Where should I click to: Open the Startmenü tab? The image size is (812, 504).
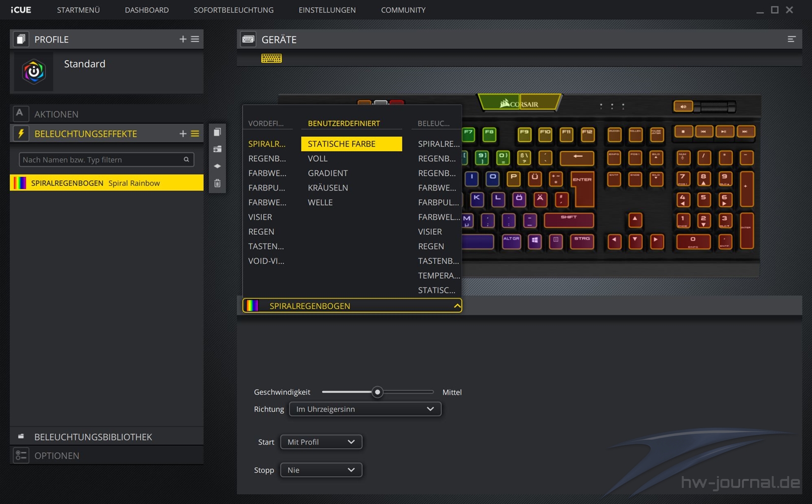click(78, 10)
